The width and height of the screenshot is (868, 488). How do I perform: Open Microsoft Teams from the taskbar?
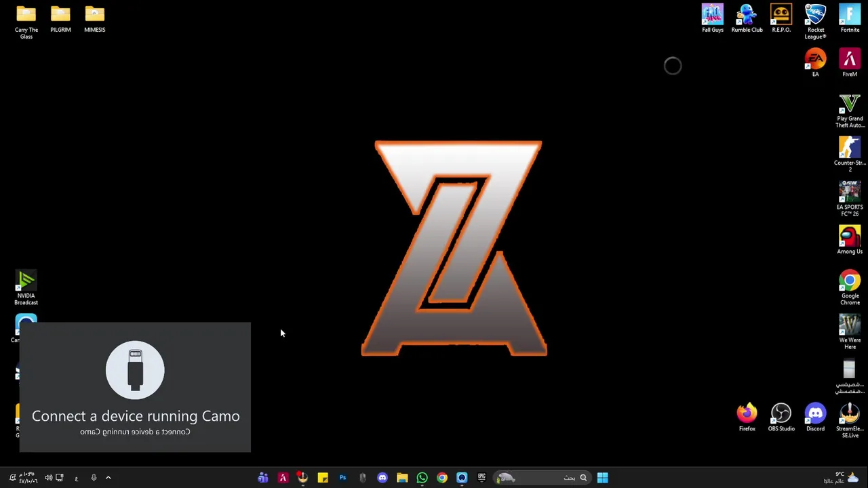(x=263, y=478)
